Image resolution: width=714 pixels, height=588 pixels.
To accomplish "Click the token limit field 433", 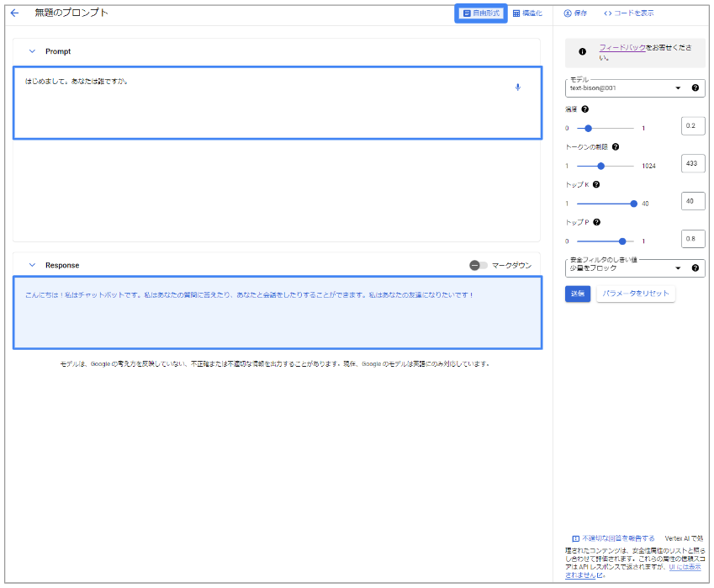I will pyautogui.click(x=693, y=163).
